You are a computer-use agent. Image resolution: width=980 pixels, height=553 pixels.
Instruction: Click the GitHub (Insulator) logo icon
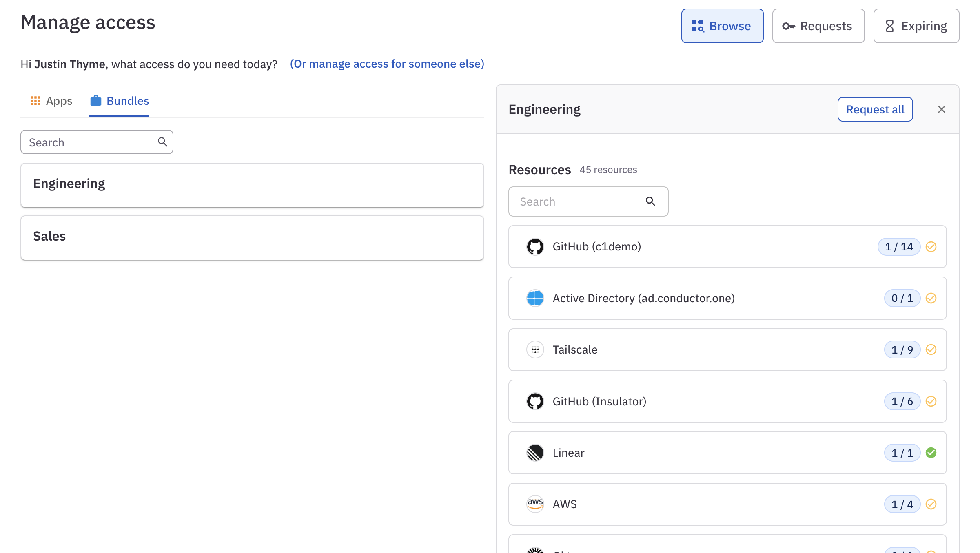pos(535,401)
